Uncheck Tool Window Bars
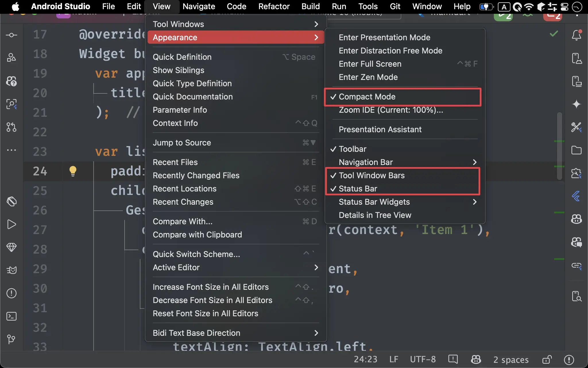Image resolution: width=588 pixels, height=368 pixels. 405,175
